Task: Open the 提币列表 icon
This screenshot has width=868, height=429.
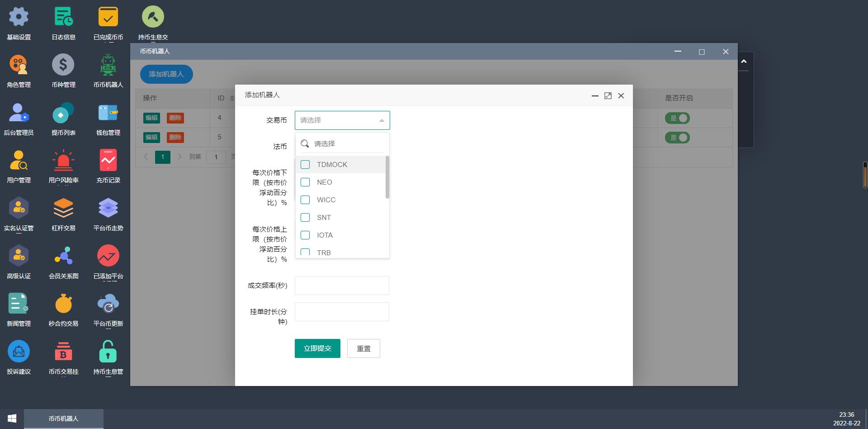Action: (x=63, y=113)
